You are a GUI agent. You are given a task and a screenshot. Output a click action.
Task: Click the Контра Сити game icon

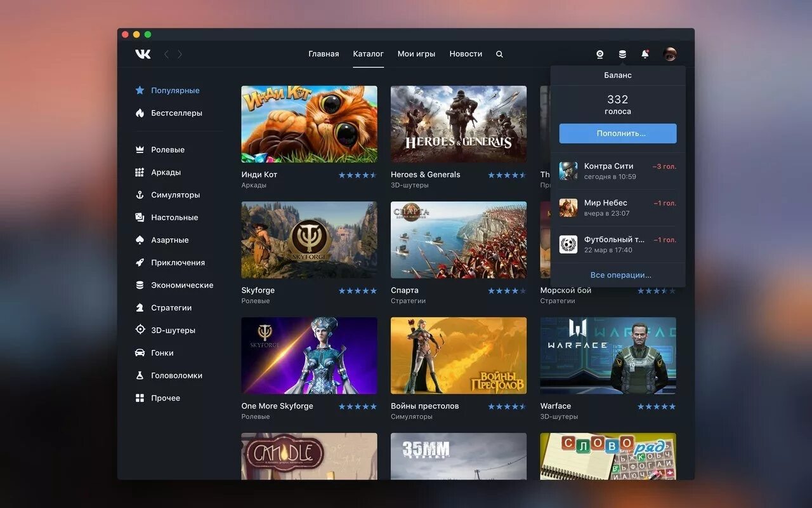tap(568, 171)
